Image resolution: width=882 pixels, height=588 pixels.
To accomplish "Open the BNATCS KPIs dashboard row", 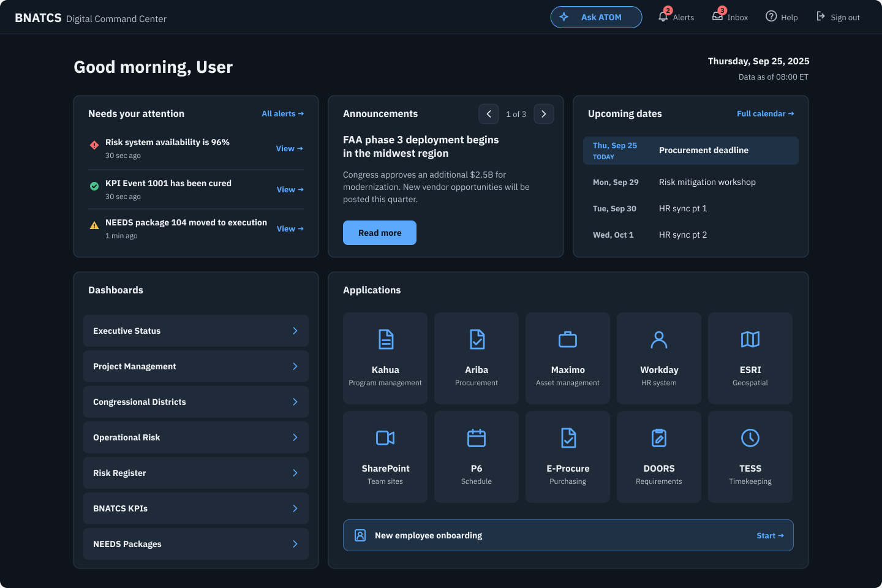I will click(196, 508).
